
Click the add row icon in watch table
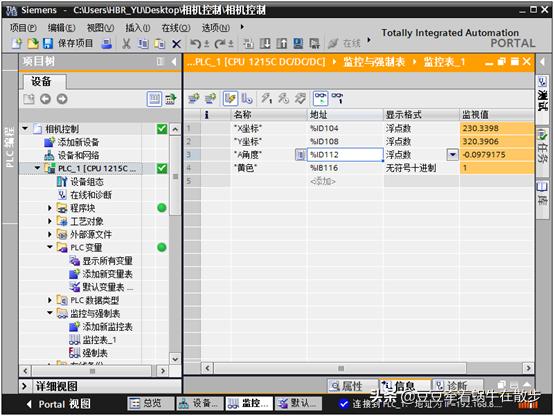point(210,98)
